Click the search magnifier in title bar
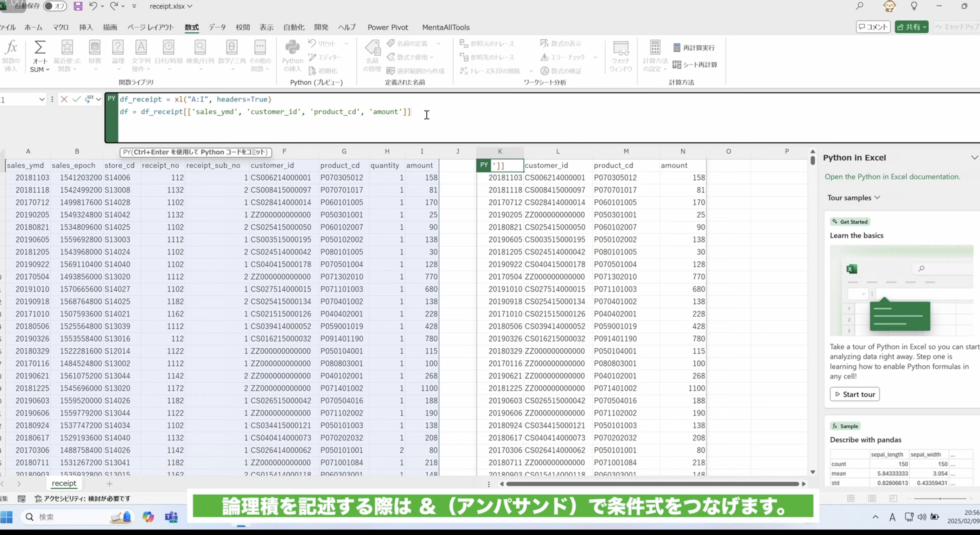 859,6
